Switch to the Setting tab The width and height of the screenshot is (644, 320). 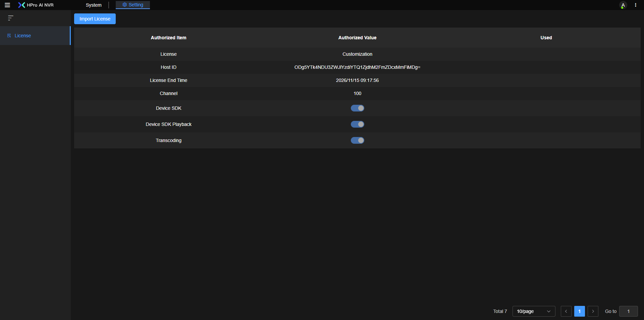133,5
